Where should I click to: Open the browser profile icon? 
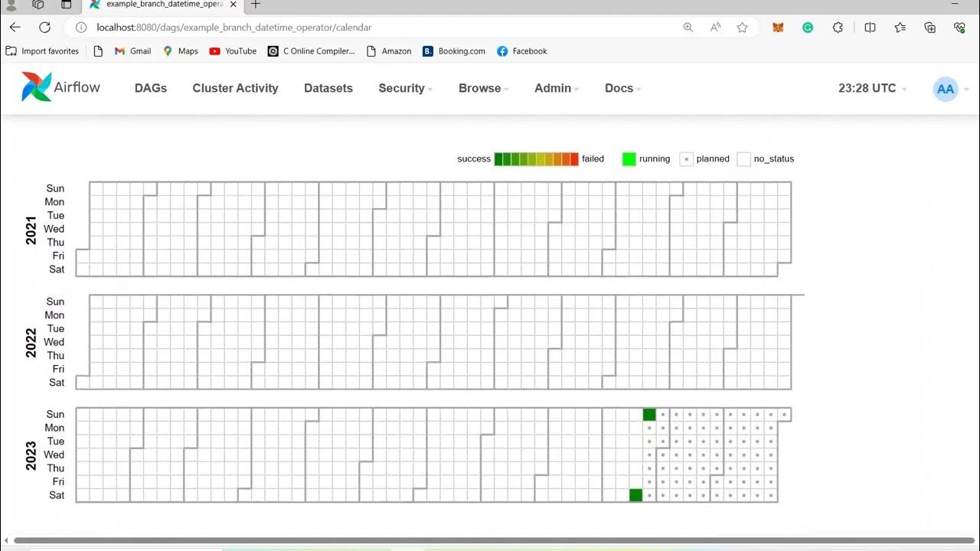pyautogui.click(x=11, y=5)
